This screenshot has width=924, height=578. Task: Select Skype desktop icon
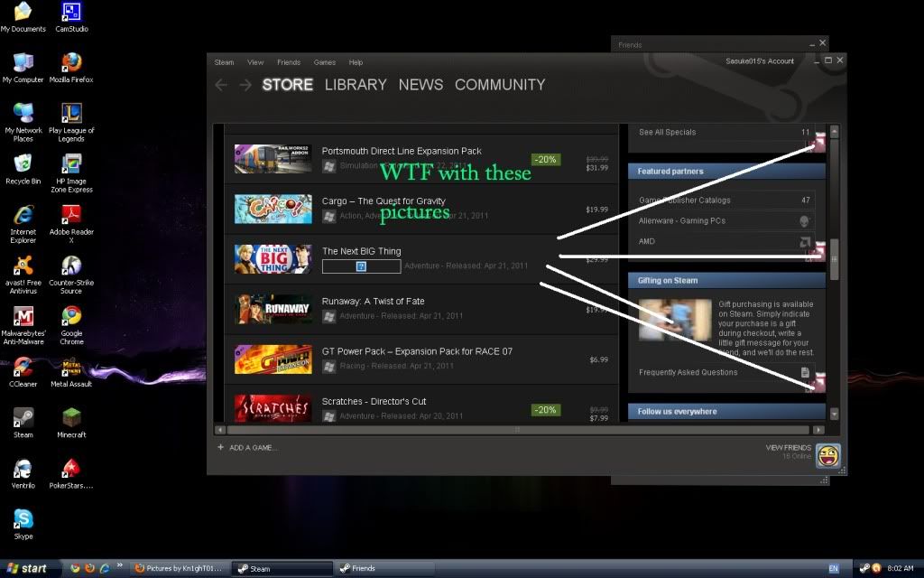(x=23, y=525)
